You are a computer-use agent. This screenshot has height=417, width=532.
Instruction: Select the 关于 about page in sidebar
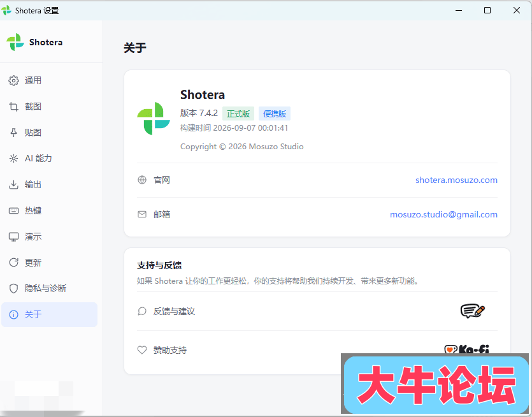pos(49,314)
